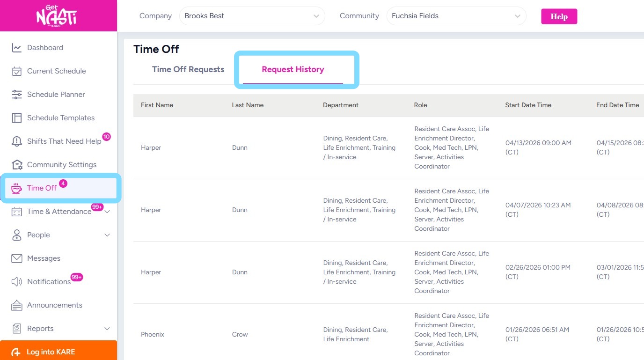Image resolution: width=644 pixels, height=360 pixels.
Task: Expand the Reports submenu chevron
Action: [107, 329]
